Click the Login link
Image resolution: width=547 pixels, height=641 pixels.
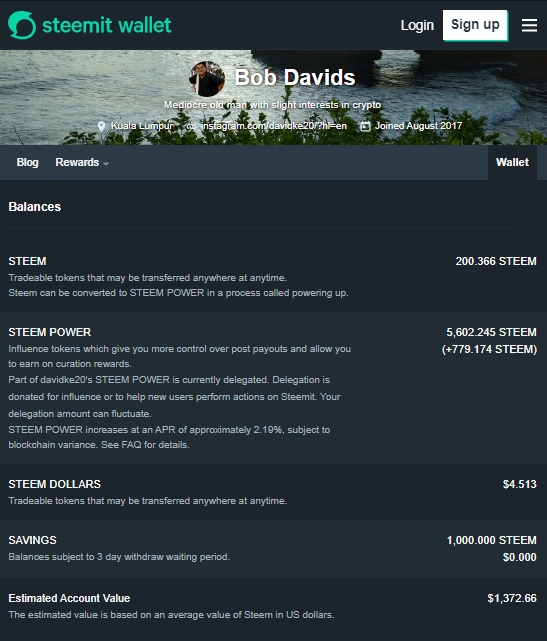(x=417, y=25)
